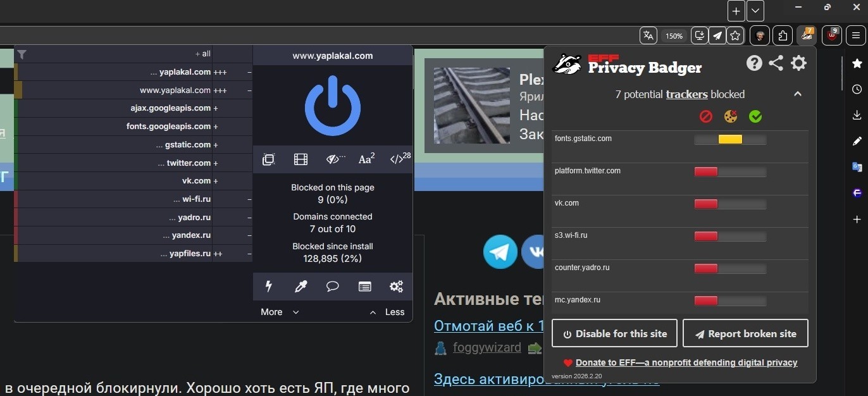This screenshot has height=396, width=868.
Task: Adjust the s3.wi-fi.ru blocking slider
Action: pos(730,236)
